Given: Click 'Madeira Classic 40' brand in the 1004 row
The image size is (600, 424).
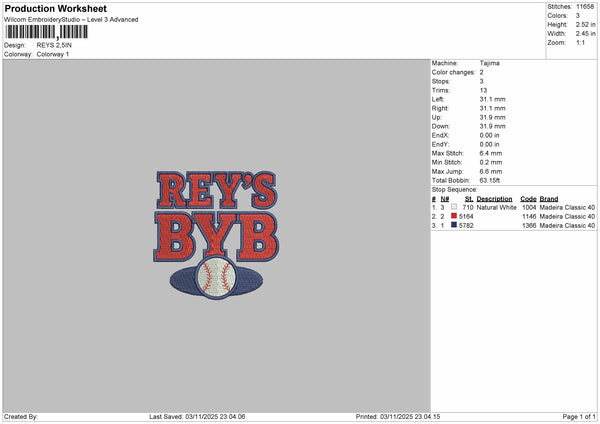Looking at the screenshot, I should click(567, 207).
